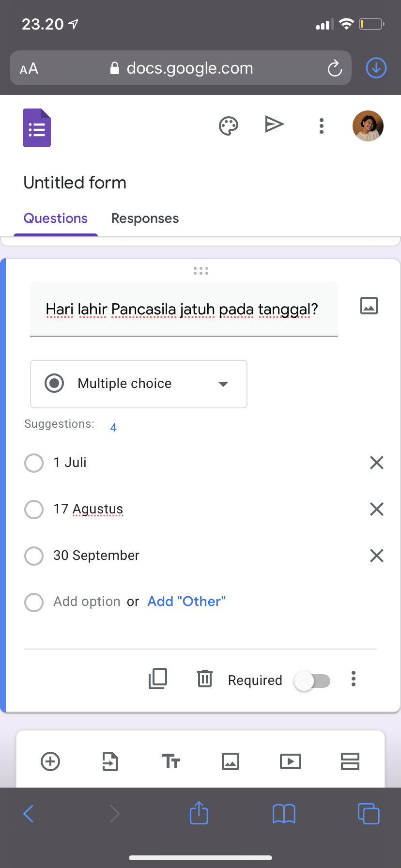Toggle the Required switch
Screen dimensions: 401x868
point(312,681)
